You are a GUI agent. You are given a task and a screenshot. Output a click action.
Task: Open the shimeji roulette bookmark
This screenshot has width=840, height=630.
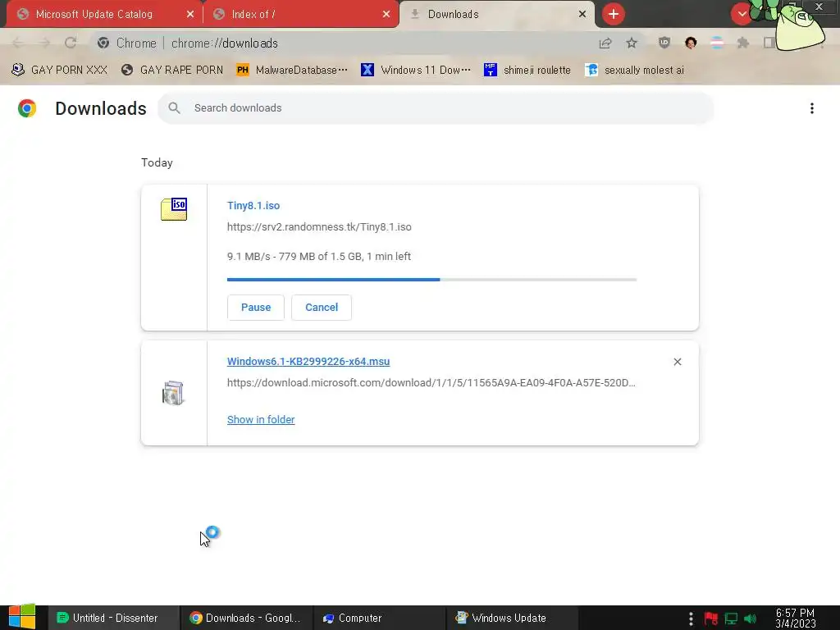tap(527, 71)
